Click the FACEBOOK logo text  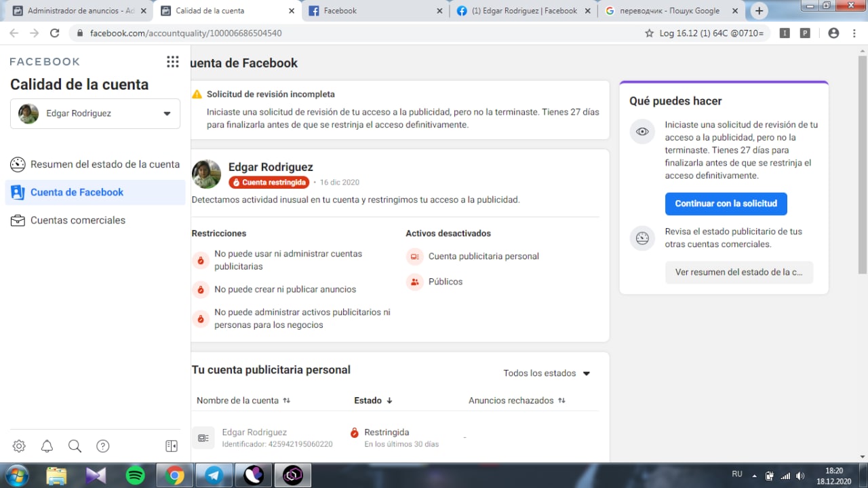[x=45, y=62]
